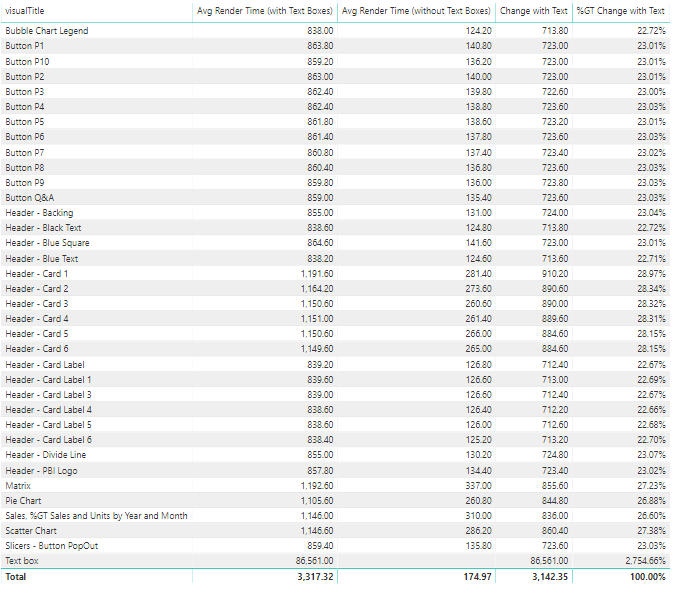Screen dimensions: 674x591
Task: Select the Button P1 row title
Action: pyautogui.click(x=25, y=46)
